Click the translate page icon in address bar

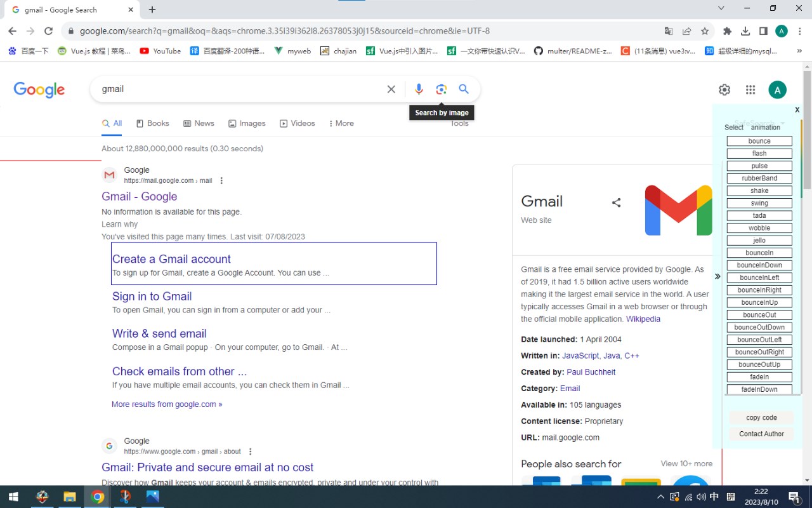coord(669,31)
